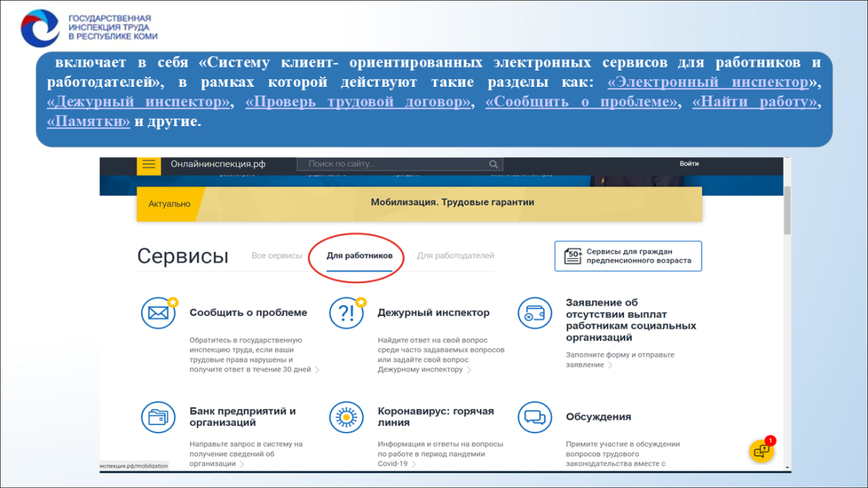Open the Проверь трудовой договор hyperlink
Image resolution: width=868 pixels, height=488 pixels.
click(358, 102)
